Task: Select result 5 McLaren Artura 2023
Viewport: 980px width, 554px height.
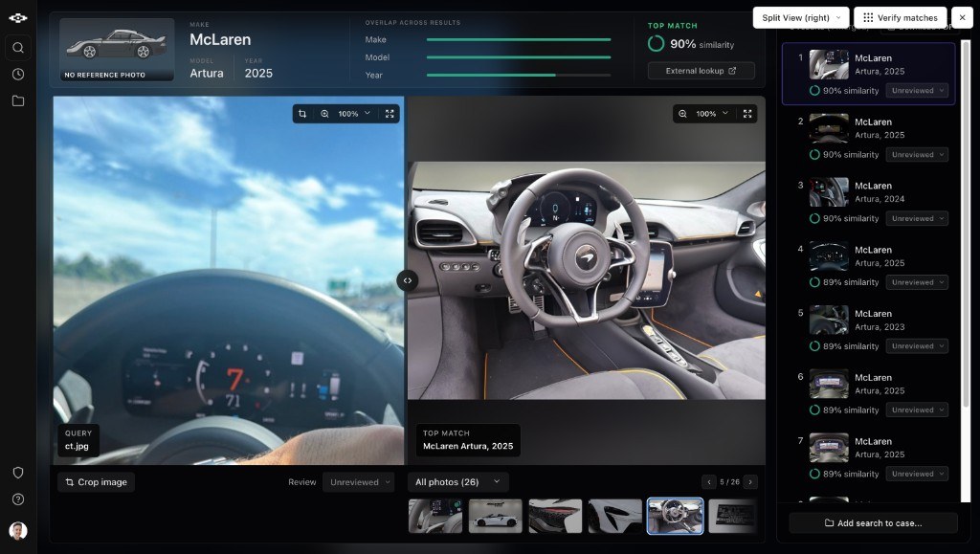Action: click(869, 329)
